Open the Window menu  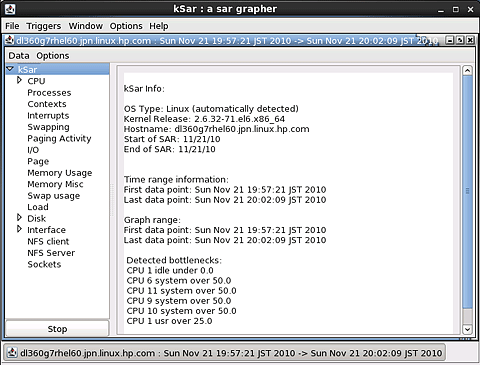[x=86, y=26]
